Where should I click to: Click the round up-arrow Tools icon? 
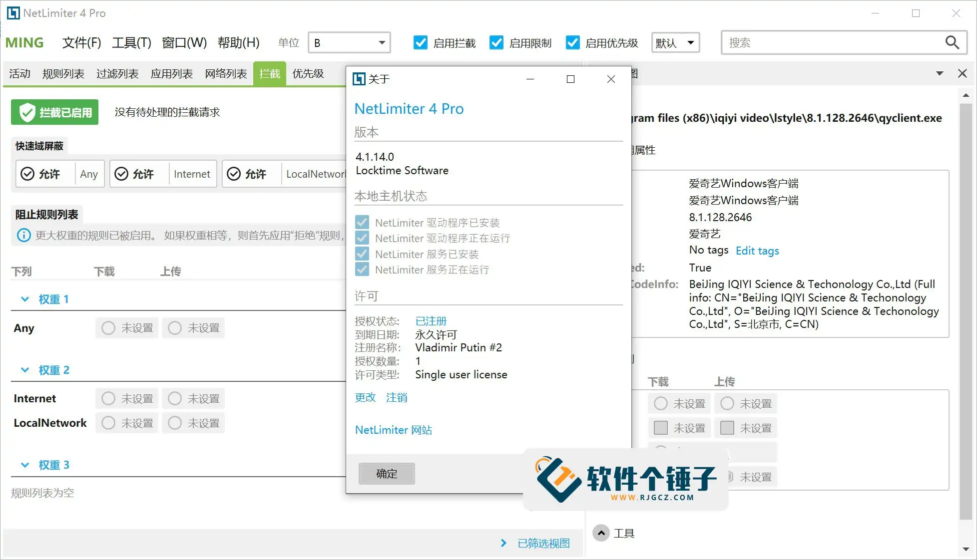(x=601, y=533)
